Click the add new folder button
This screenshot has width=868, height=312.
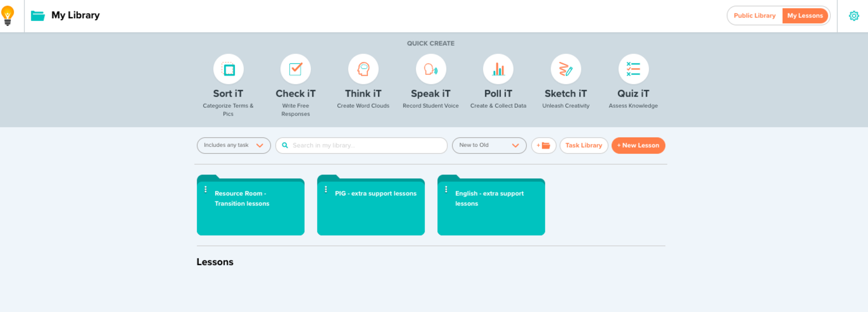pyautogui.click(x=543, y=145)
